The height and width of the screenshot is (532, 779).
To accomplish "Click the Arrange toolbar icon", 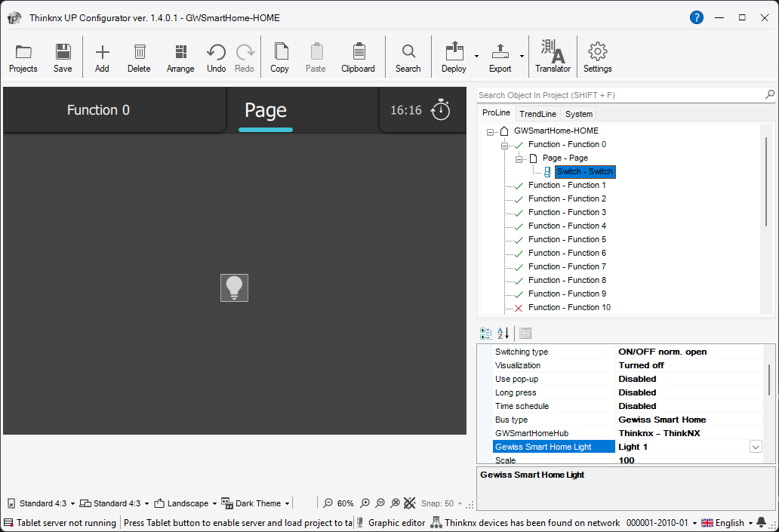I will 180,58.
